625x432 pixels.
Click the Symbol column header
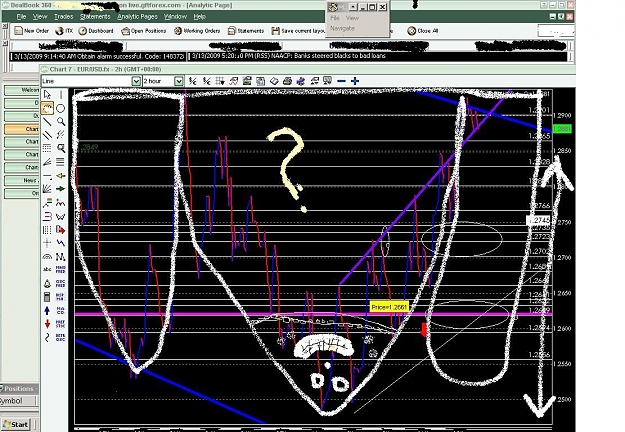(x=18, y=401)
